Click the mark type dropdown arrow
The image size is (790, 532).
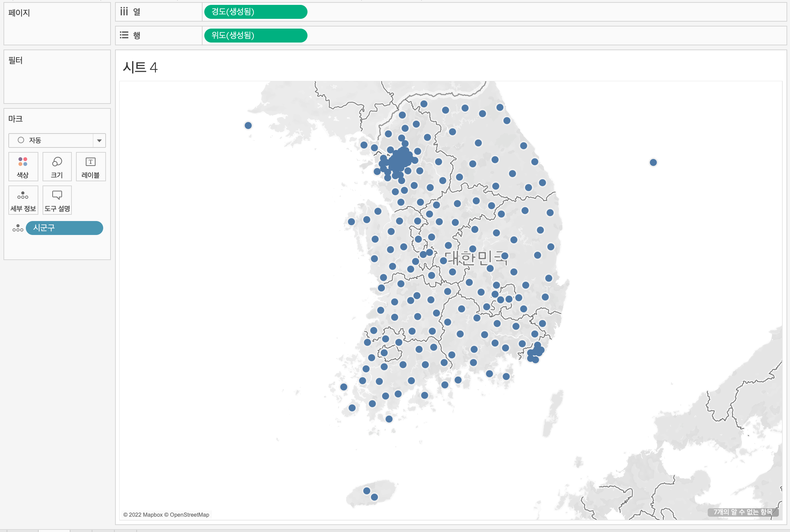[x=99, y=140]
